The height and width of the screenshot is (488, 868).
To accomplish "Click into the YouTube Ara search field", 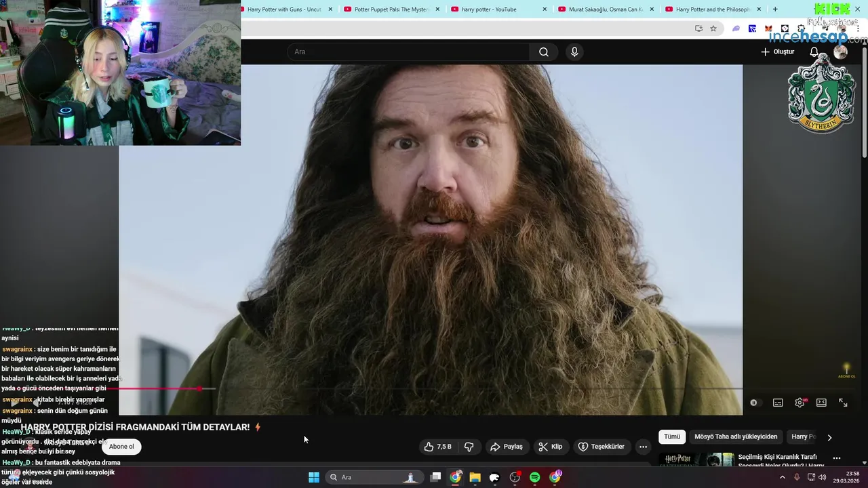I will [409, 52].
